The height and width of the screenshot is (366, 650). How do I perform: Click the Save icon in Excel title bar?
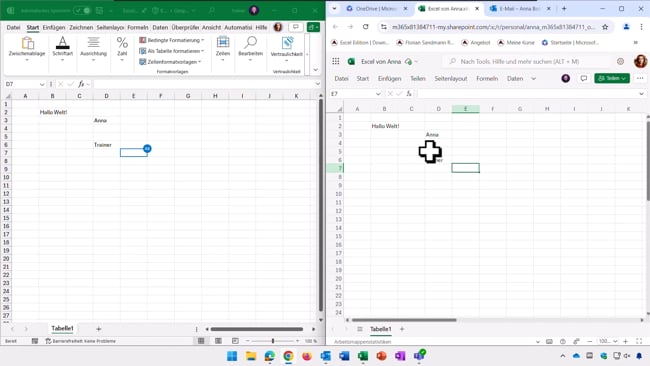[99, 10]
